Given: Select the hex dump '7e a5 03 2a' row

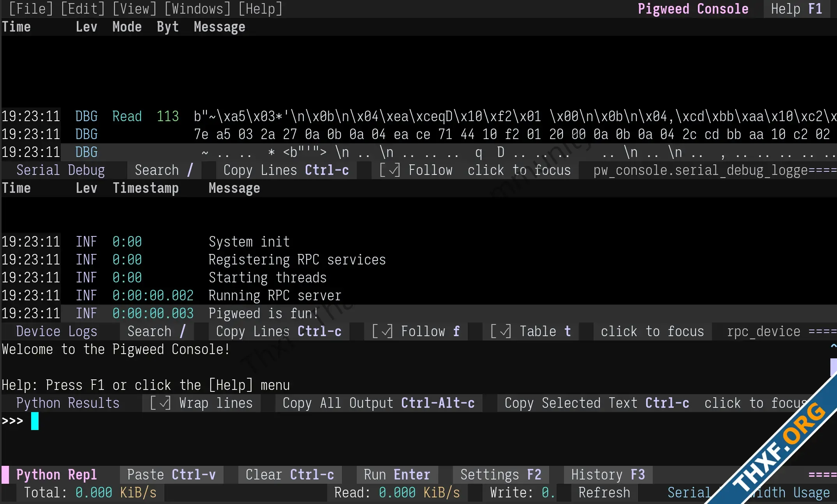Looking at the screenshot, I should click(x=418, y=134).
